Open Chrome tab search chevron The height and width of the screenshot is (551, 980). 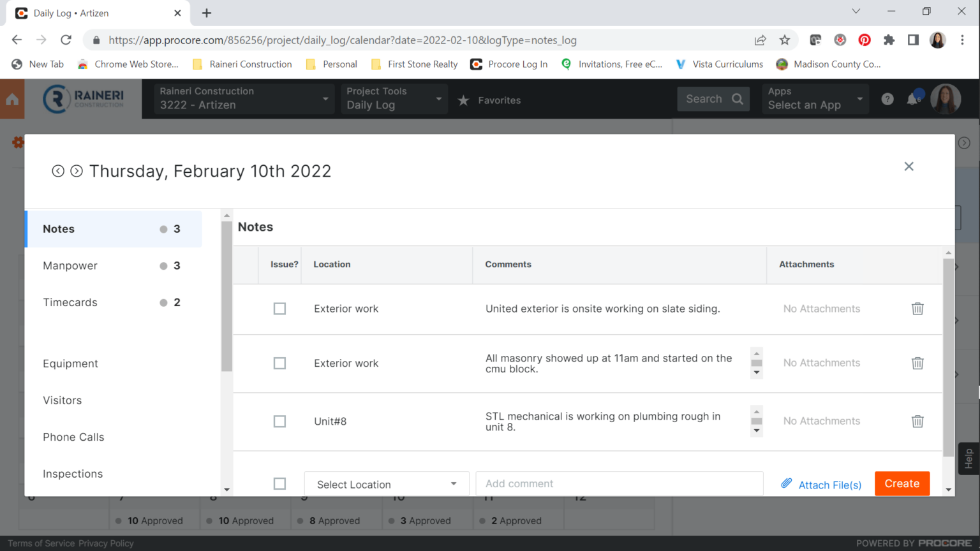click(x=856, y=11)
